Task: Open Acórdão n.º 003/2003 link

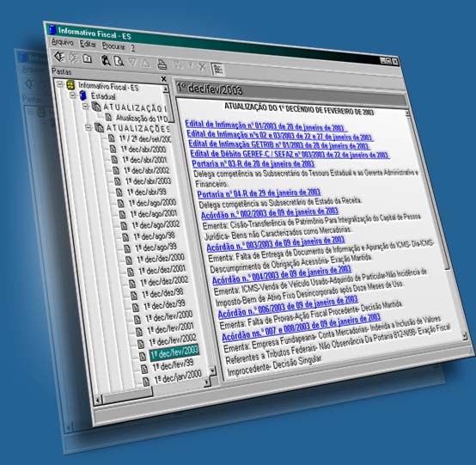Action: (276, 243)
